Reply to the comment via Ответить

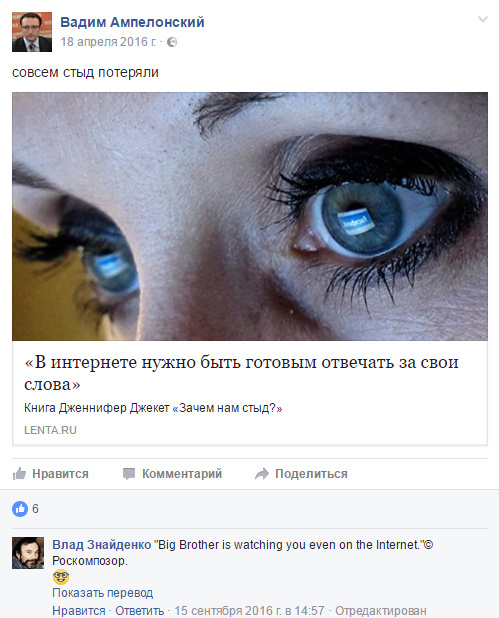(140, 611)
